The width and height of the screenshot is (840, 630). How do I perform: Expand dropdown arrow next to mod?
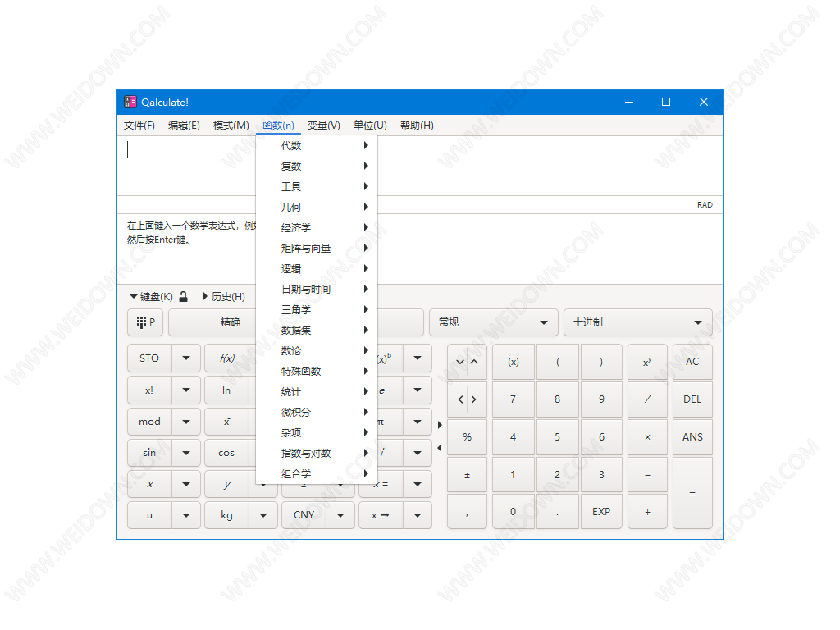coord(186,422)
